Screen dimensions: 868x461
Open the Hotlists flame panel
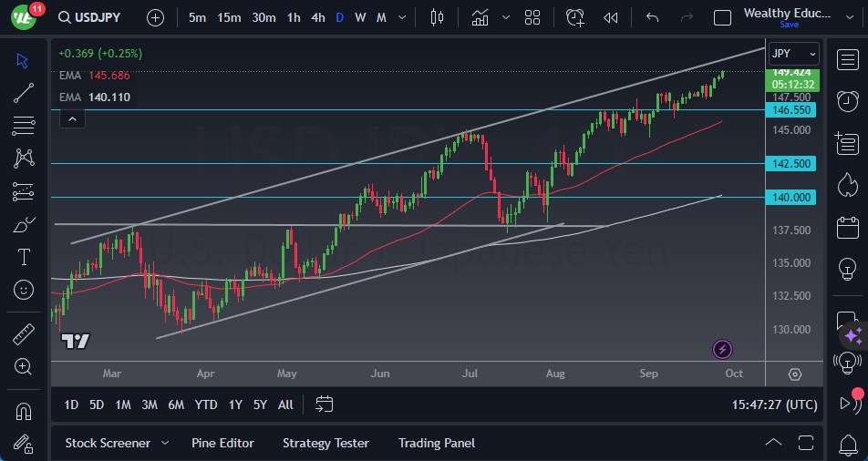point(847,185)
